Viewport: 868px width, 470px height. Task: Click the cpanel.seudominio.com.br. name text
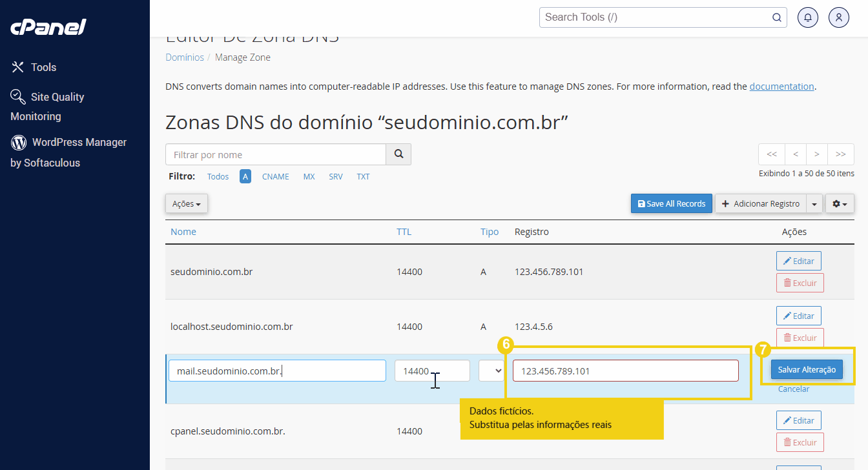[x=228, y=431]
